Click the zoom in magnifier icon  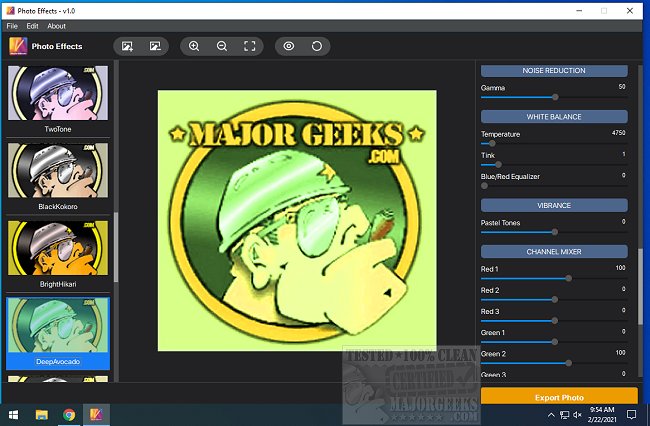coord(194,46)
